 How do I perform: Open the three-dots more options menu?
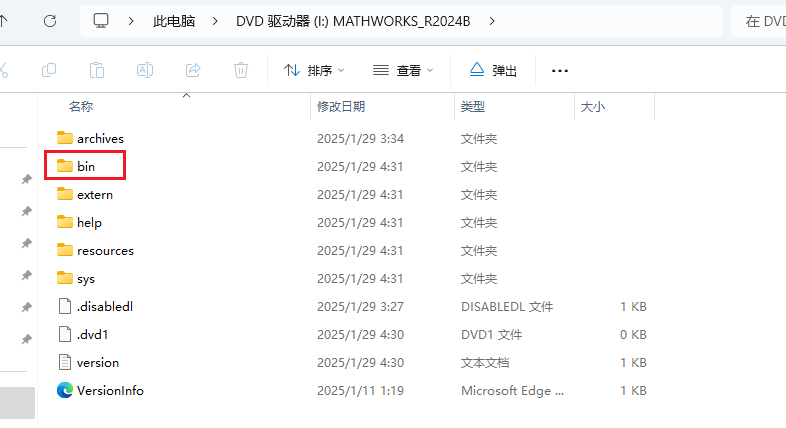pyautogui.click(x=560, y=71)
